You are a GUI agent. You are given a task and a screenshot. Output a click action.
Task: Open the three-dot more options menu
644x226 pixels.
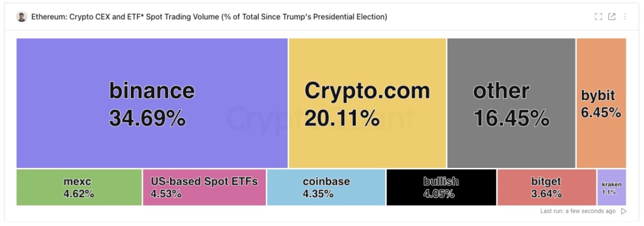click(x=625, y=17)
